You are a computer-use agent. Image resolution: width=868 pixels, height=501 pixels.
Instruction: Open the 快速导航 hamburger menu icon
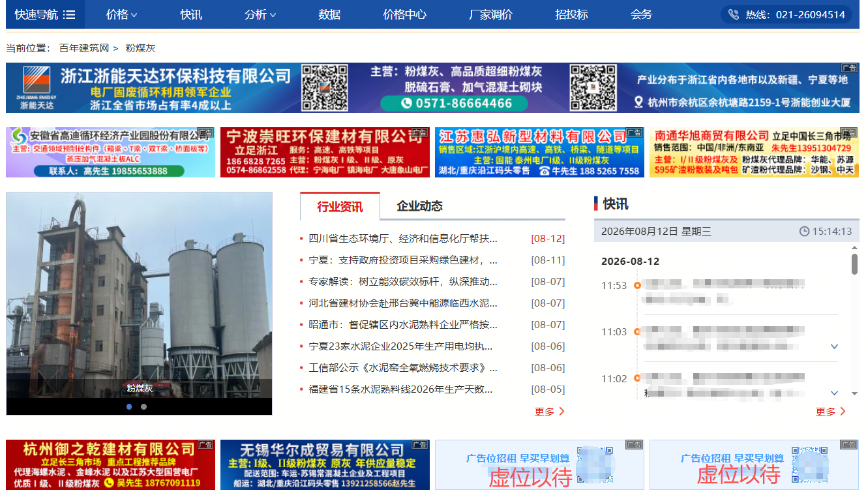(x=70, y=14)
